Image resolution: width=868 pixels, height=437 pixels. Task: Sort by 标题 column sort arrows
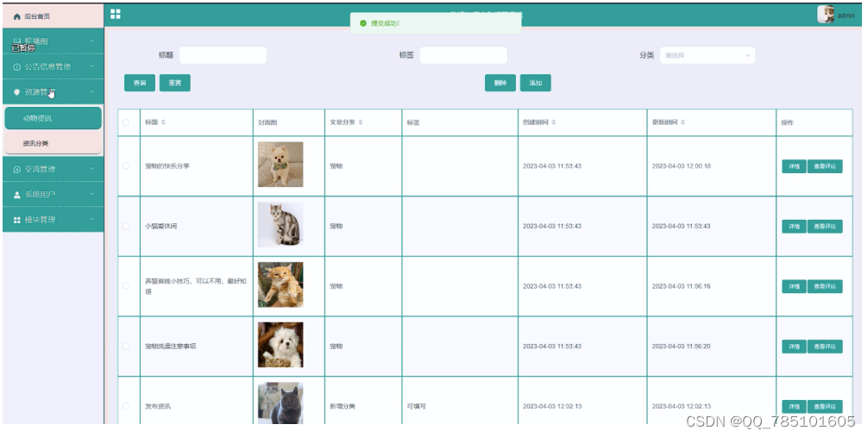pyautogui.click(x=163, y=122)
